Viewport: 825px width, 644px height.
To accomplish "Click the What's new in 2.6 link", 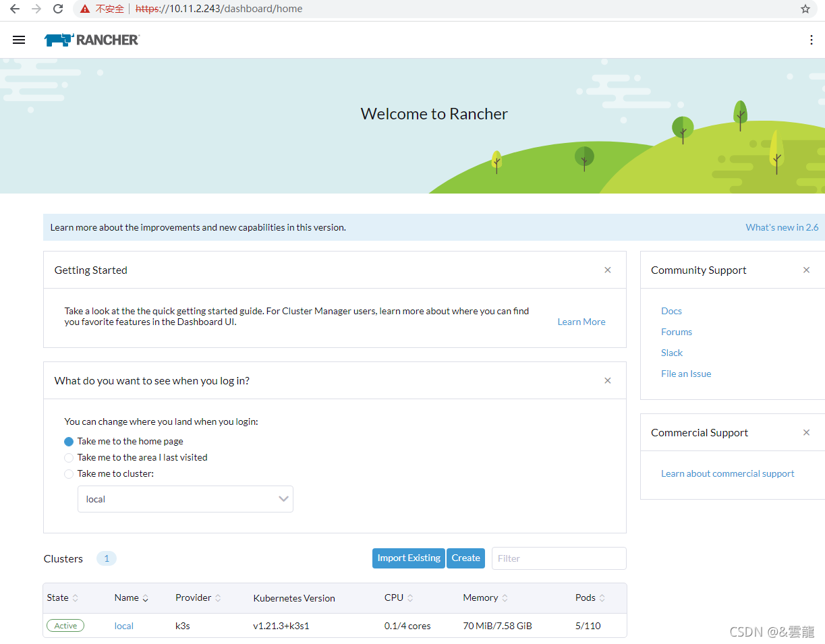I will click(x=782, y=227).
